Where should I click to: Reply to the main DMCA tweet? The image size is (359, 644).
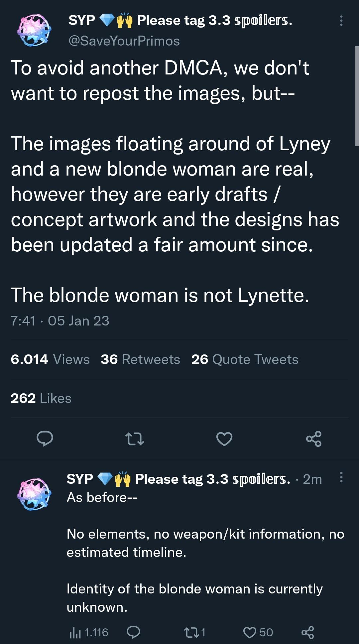[45, 439]
